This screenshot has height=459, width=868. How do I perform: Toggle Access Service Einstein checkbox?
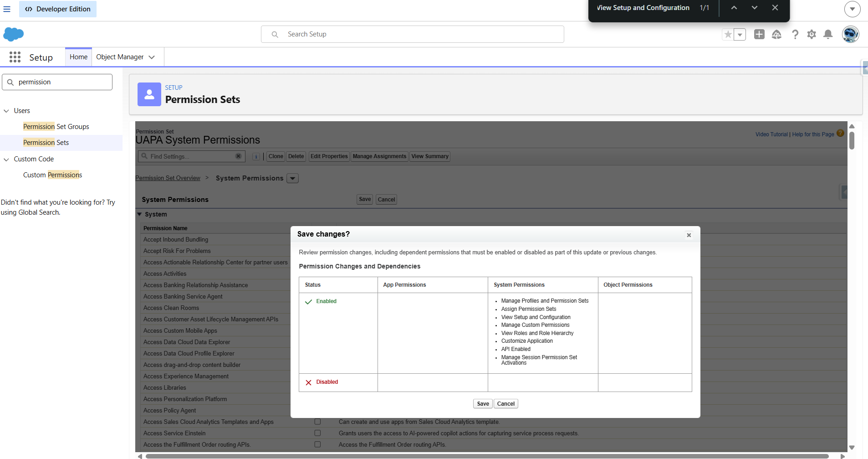point(317,433)
